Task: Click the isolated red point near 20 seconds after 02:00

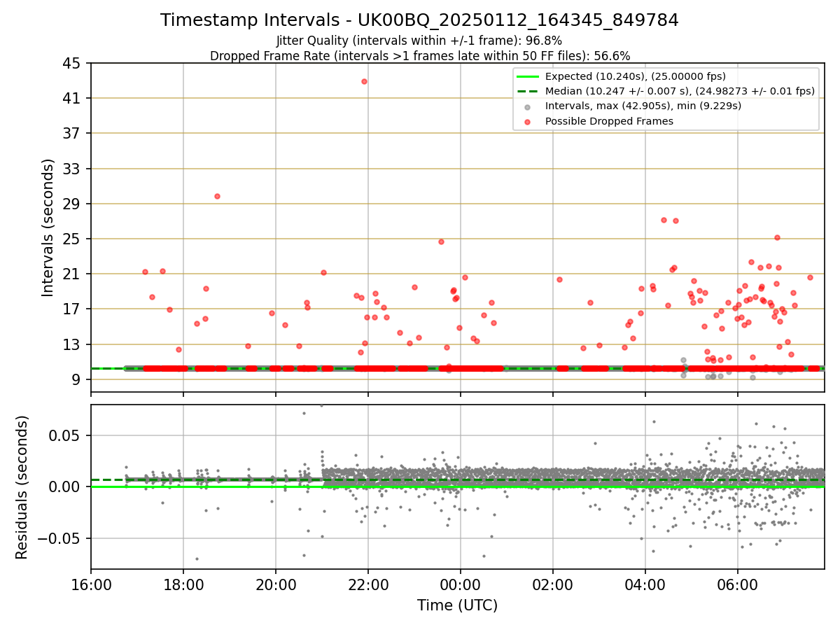Action: click(559, 279)
